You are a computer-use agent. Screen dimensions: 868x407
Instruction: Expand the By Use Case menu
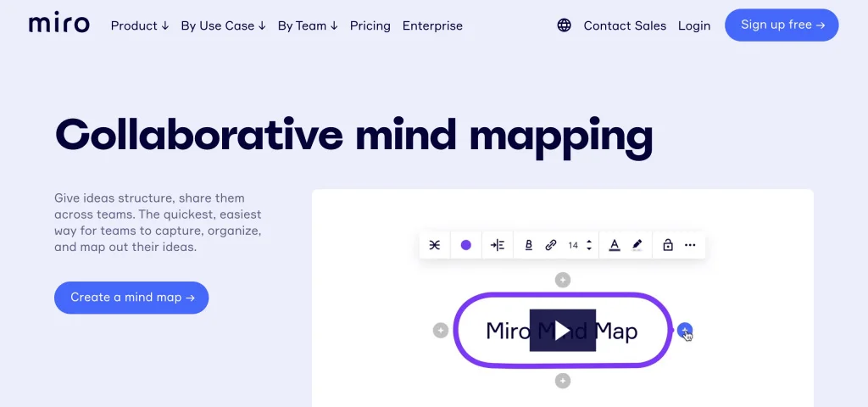223,25
